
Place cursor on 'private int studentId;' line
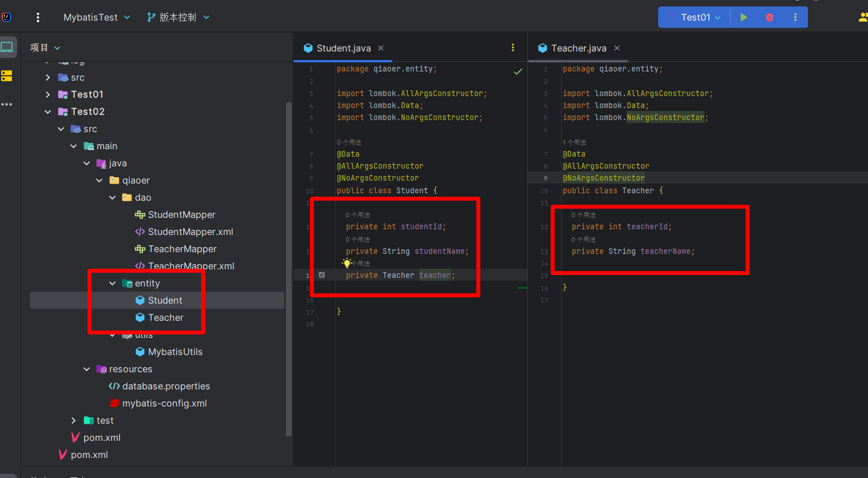point(396,227)
